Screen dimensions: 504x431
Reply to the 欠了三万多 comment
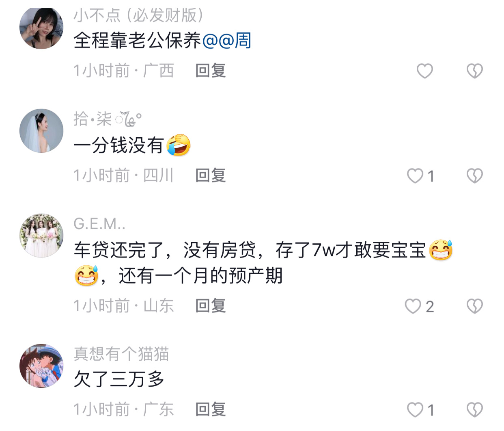pyautogui.click(x=210, y=409)
